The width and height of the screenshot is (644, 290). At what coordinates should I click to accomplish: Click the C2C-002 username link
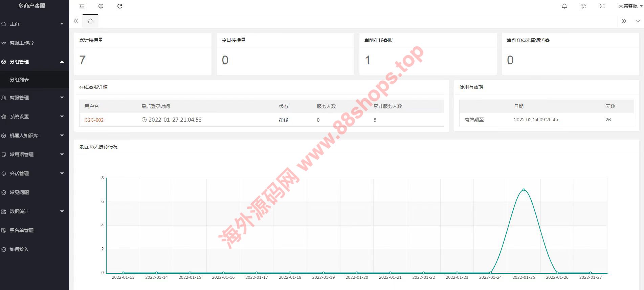(94, 120)
